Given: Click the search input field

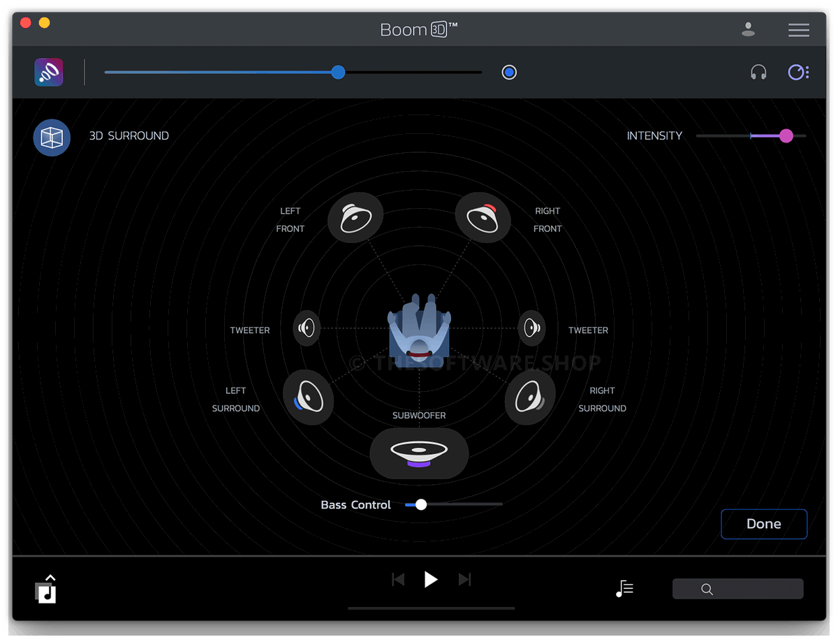Looking at the screenshot, I should [737, 589].
